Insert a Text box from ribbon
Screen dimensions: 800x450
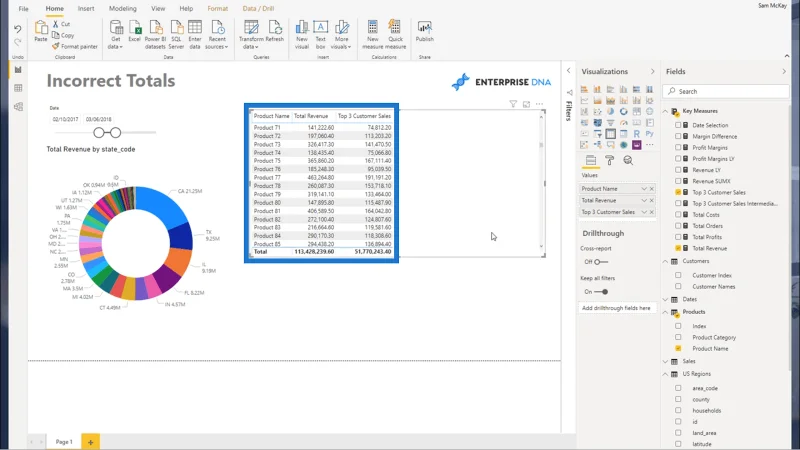(320, 35)
